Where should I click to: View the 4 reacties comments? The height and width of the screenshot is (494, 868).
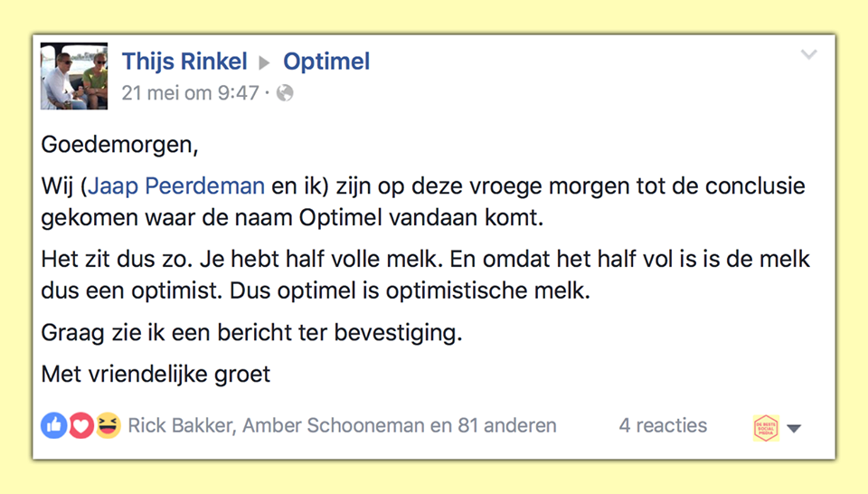pyautogui.click(x=663, y=425)
